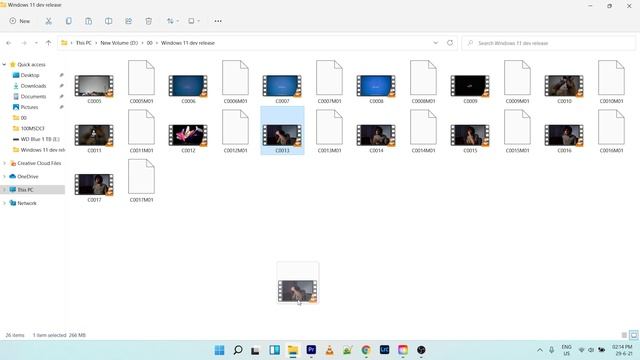
Task: Expand the address bar history dropdown
Action: (436, 43)
